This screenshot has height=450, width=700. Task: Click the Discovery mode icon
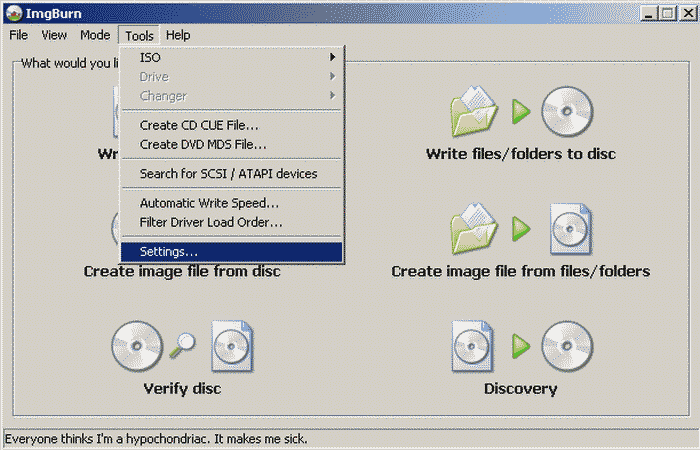(520, 345)
